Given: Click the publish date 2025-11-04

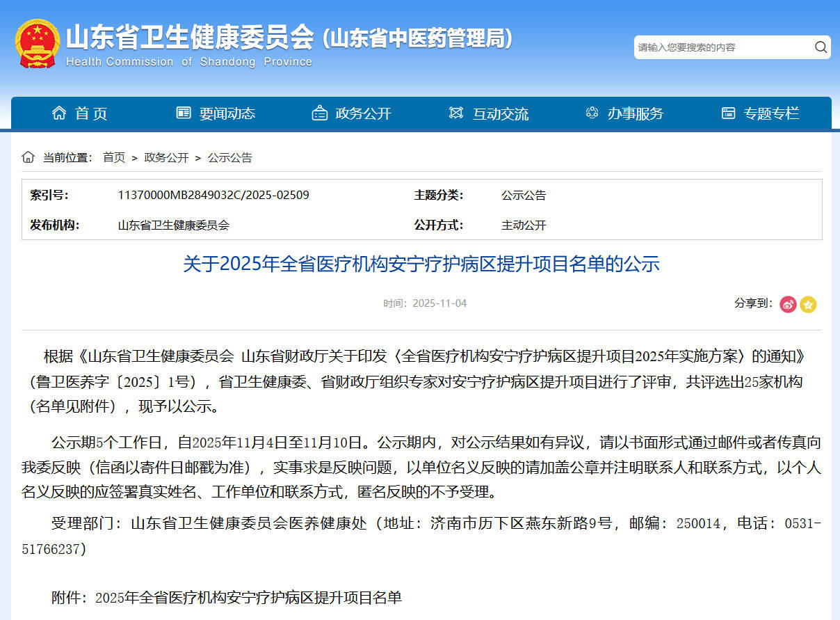Looking at the screenshot, I should click(x=439, y=303).
